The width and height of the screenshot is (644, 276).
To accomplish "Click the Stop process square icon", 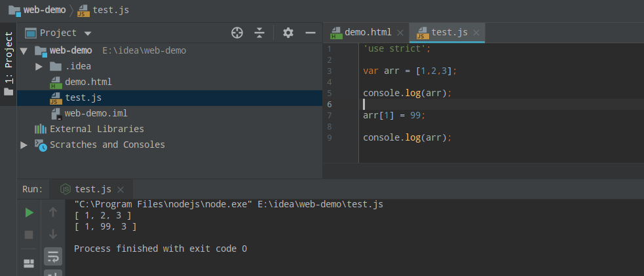I will click(x=29, y=235).
